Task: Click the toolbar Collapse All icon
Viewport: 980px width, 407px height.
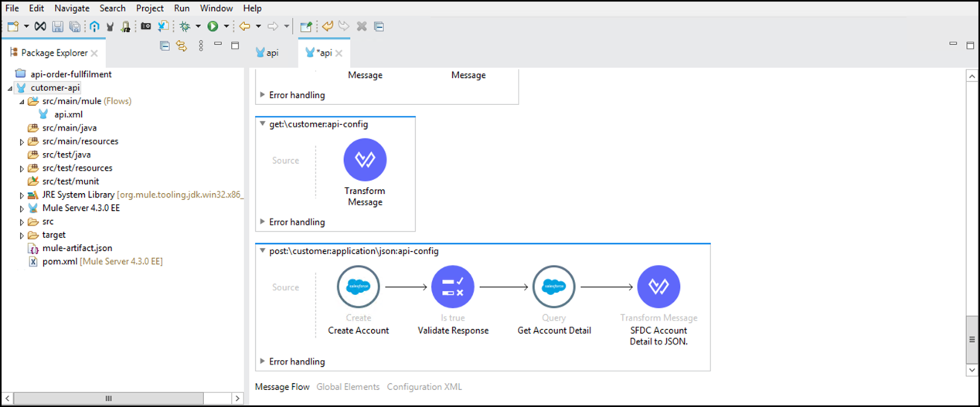Action: [379, 26]
